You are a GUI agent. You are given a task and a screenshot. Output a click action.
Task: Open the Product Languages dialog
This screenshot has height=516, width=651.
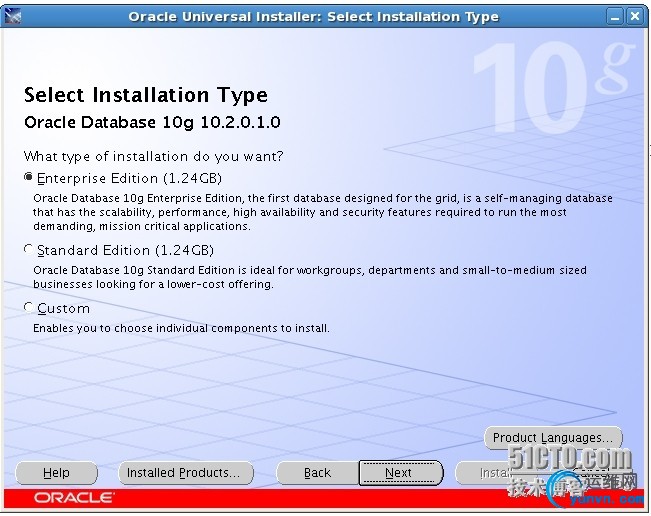(553, 438)
